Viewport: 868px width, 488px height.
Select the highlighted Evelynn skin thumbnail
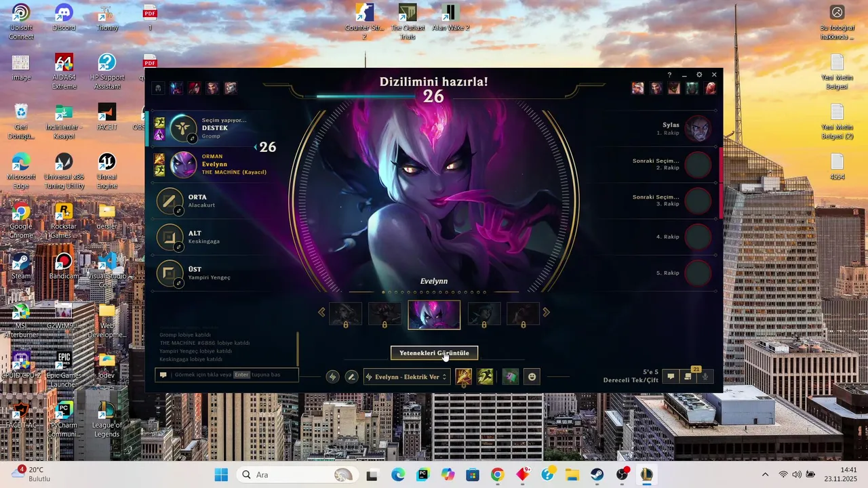[x=434, y=315]
